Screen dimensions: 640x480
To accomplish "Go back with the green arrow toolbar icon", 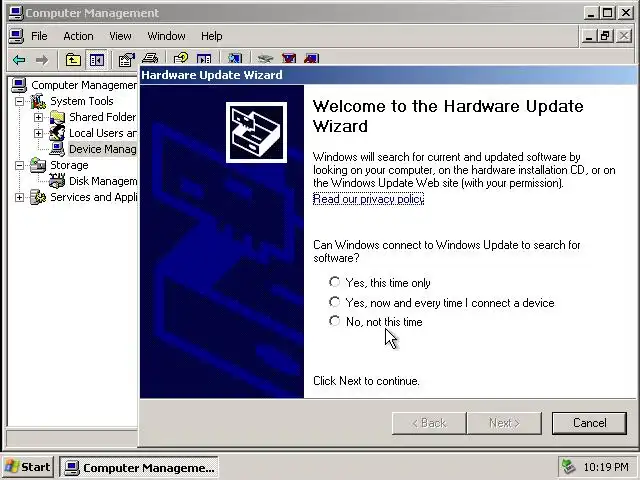I will pos(19,60).
